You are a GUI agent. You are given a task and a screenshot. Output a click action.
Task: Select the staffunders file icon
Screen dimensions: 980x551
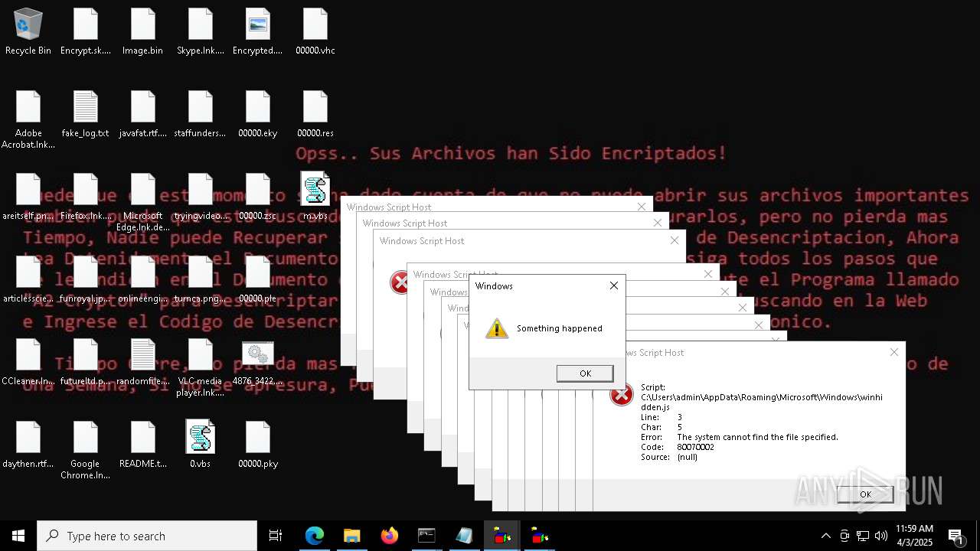[x=201, y=115]
